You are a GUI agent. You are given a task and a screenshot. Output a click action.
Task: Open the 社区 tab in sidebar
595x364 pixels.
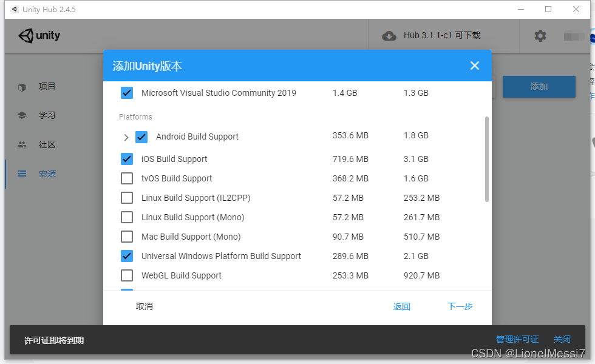(47, 144)
